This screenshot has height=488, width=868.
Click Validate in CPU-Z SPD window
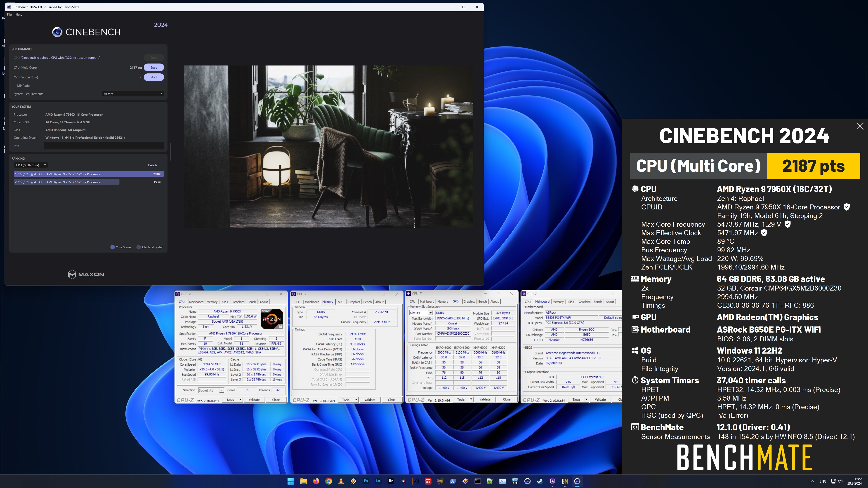485,399
